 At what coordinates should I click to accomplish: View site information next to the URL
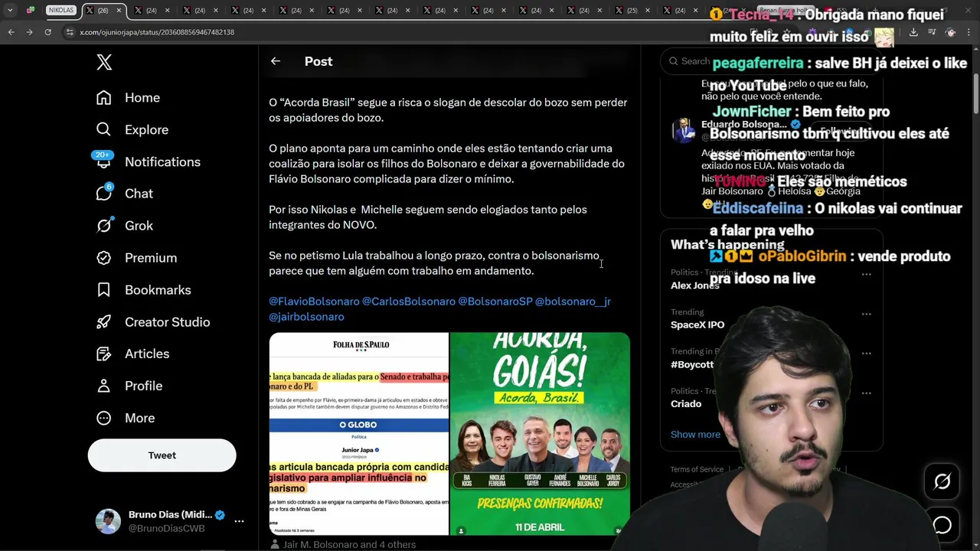pos(70,32)
